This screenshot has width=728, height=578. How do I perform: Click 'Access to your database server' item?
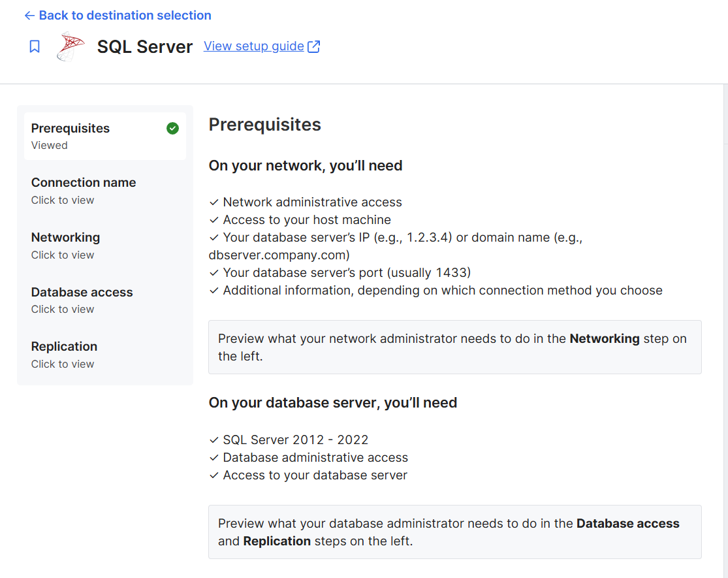click(x=308, y=475)
